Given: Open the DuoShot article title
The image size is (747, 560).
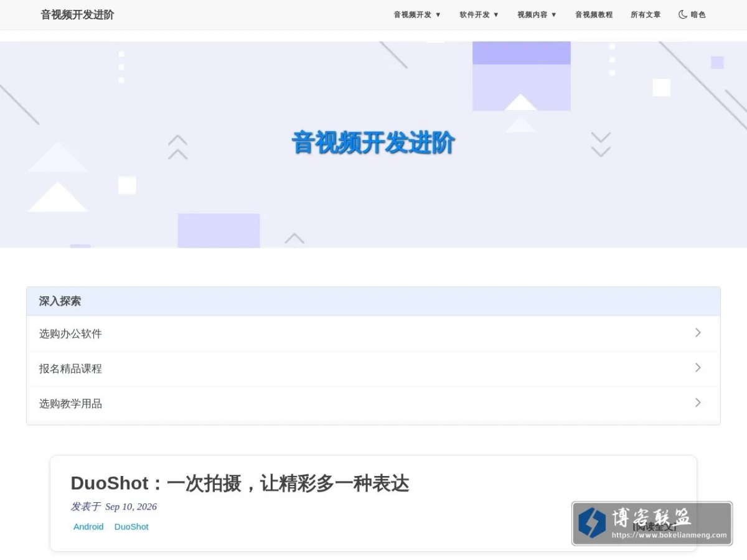Looking at the screenshot, I should (x=240, y=483).
